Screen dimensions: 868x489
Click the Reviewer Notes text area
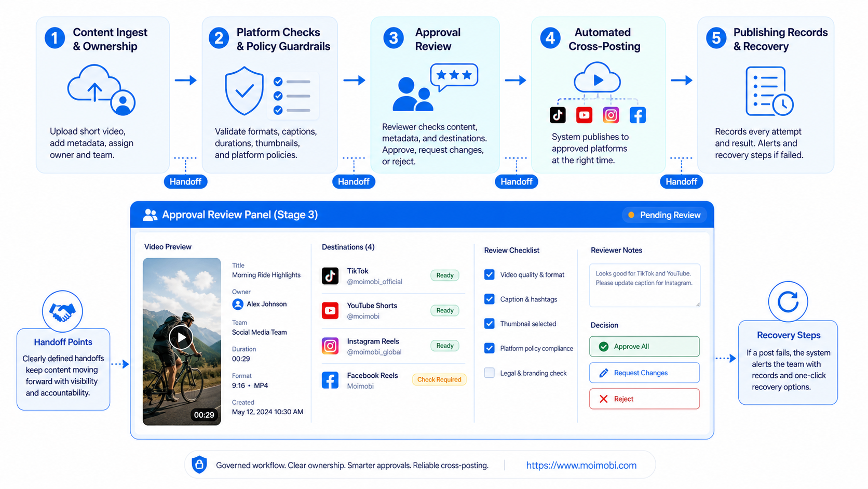click(645, 285)
